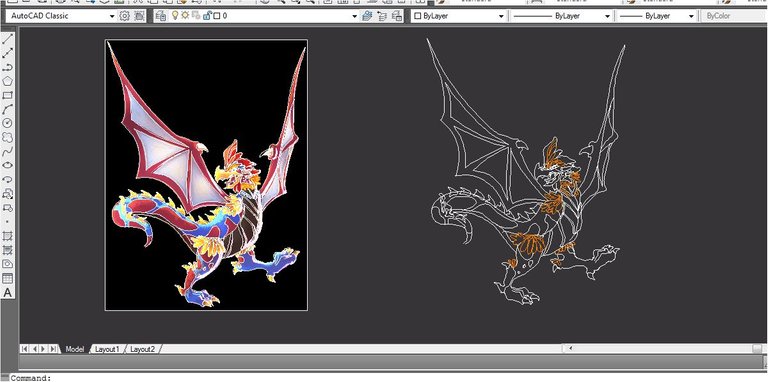Jump to first layout tab arrow

pos(24,349)
